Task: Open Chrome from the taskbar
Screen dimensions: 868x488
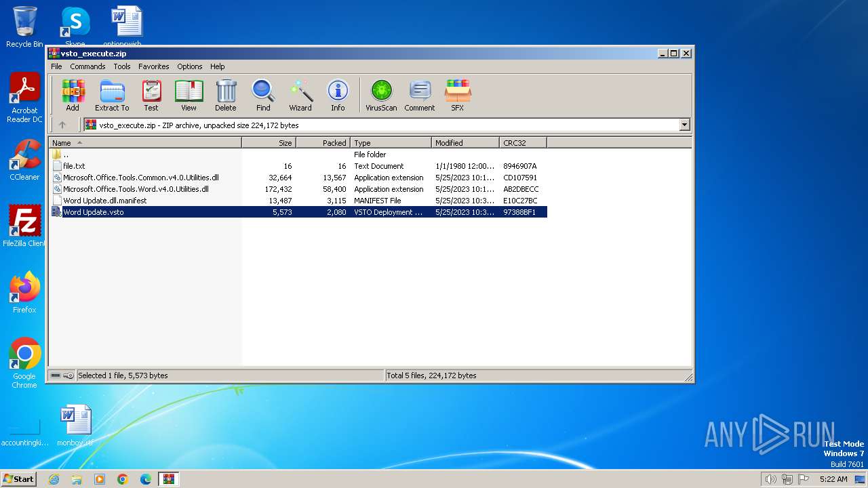Action: tap(123, 479)
